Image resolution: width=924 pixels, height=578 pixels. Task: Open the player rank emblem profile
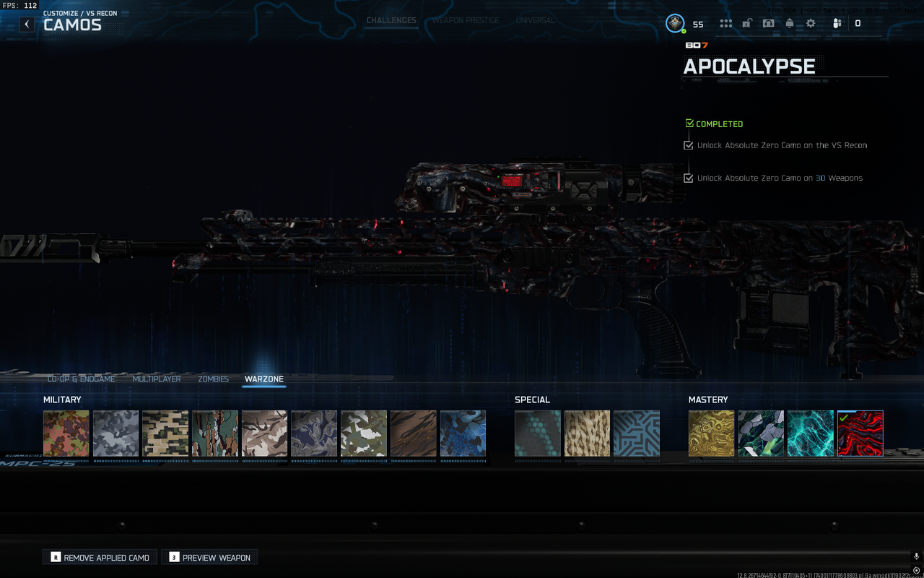pos(675,23)
